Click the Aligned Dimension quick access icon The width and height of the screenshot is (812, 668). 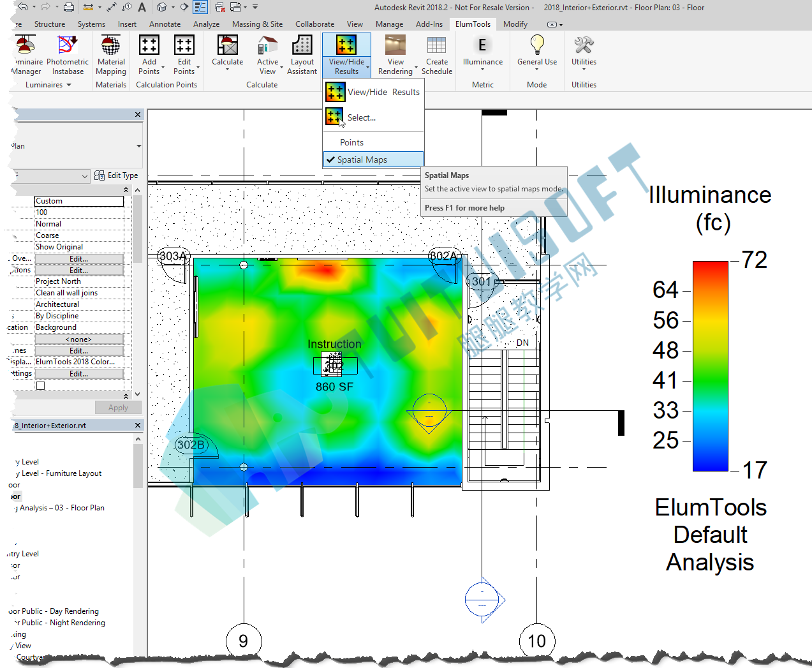112,7
